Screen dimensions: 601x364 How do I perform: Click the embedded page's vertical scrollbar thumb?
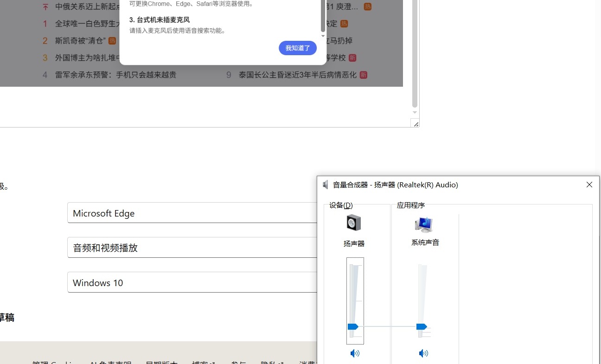point(415,54)
